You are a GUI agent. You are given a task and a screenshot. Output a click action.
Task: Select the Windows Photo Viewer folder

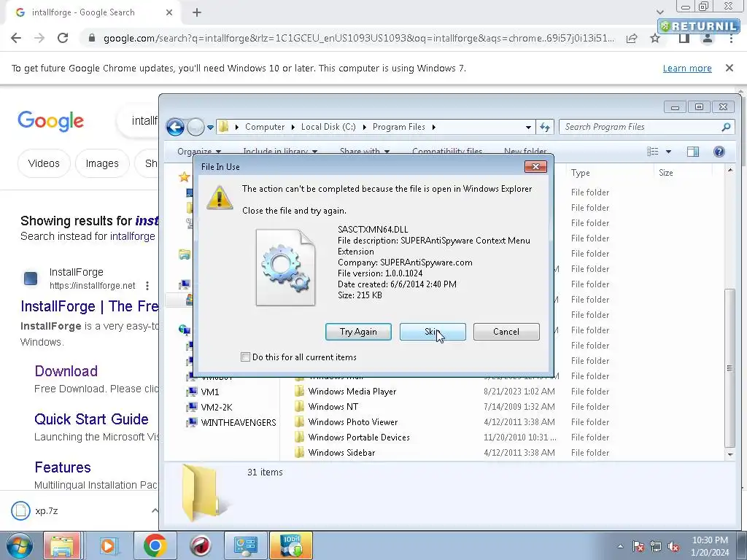[x=352, y=422]
